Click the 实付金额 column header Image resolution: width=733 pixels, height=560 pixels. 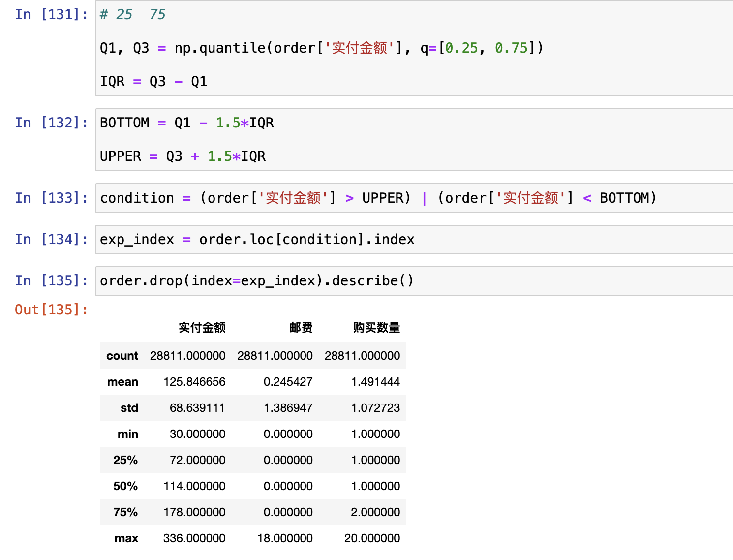tap(202, 328)
